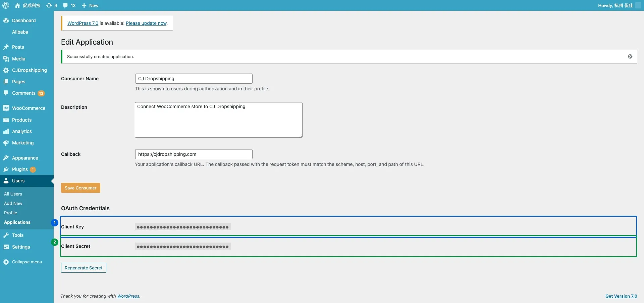
Task: Focus the Consumer Name text field
Action: coord(194,79)
